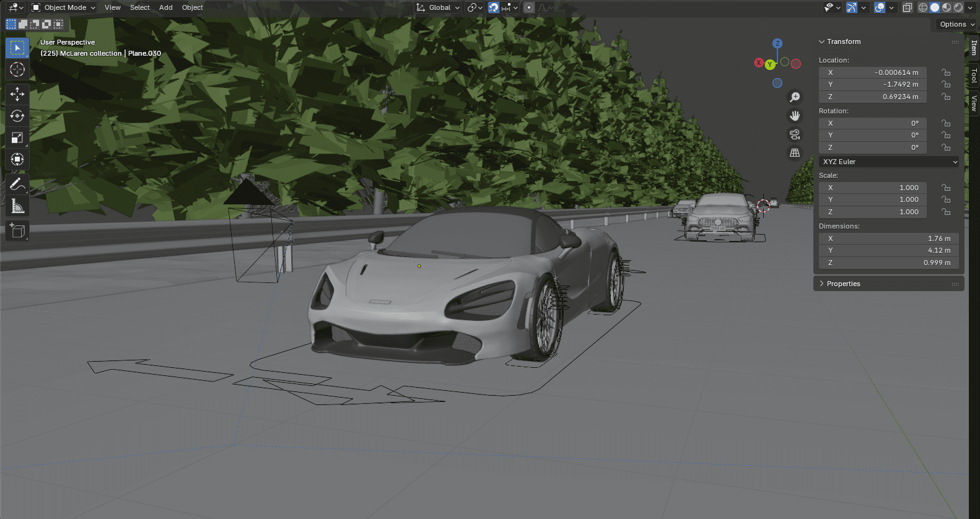
Task: Click the Dimensions X value field
Action: [x=889, y=238]
